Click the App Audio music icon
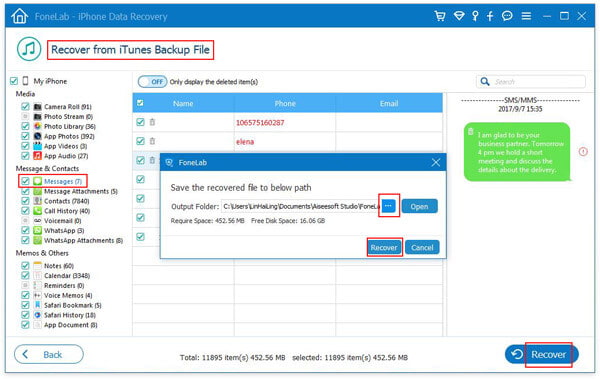Viewport: 600px width, 379px height. click(x=38, y=155)
